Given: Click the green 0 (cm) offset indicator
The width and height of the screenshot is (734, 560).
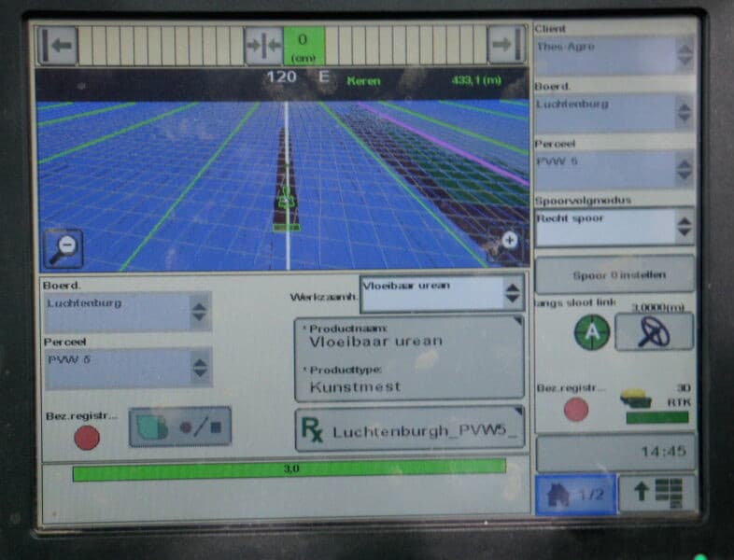Looking at the screenshot, I should pos(303,46).
